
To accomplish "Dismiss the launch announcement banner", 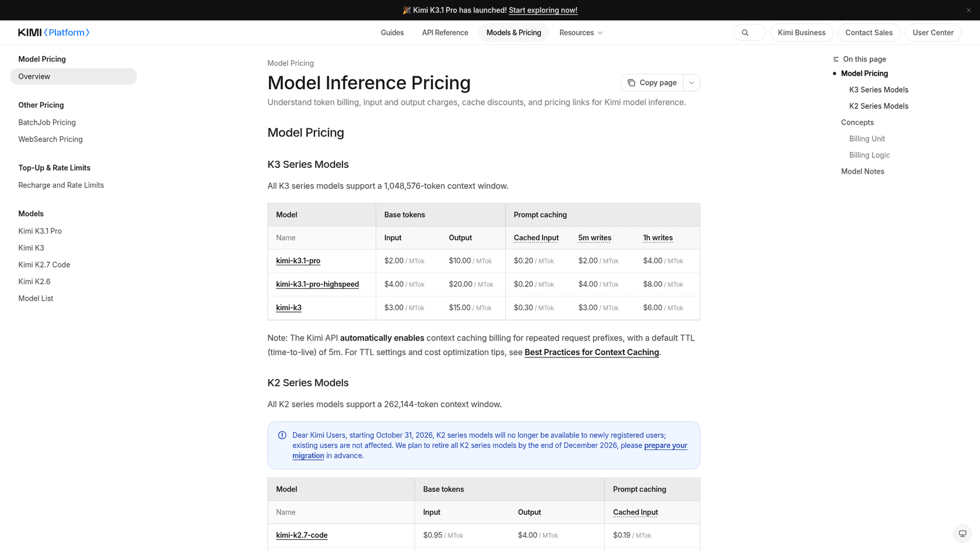I will tap(968, 10).
